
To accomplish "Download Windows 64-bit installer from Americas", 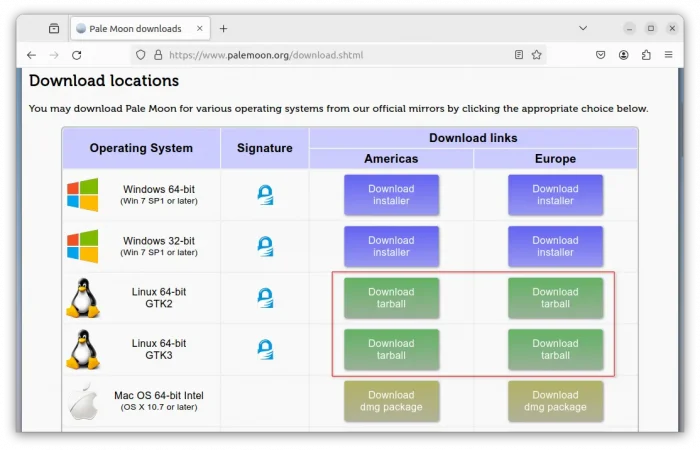I will pos(391,195).
